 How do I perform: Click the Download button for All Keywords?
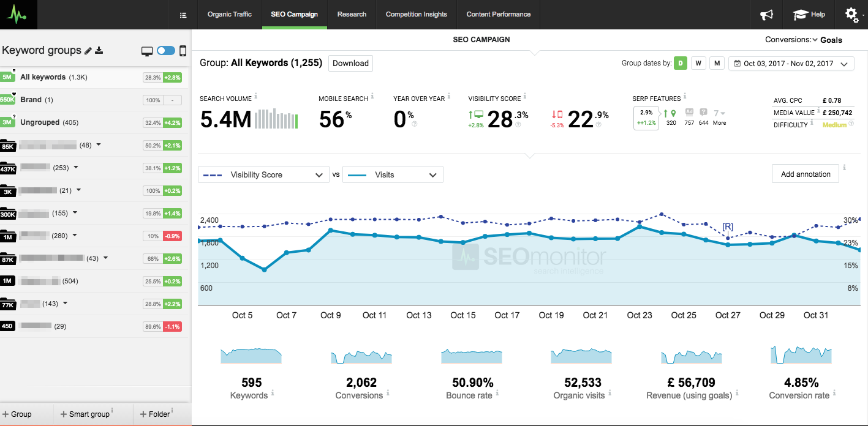coord(350,63)
